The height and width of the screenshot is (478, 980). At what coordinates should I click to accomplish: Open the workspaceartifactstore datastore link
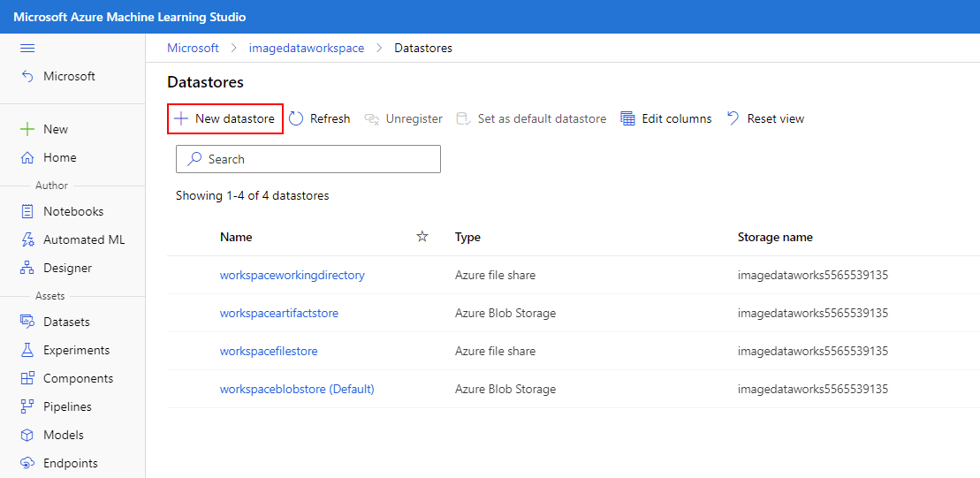tap(278, 313)
